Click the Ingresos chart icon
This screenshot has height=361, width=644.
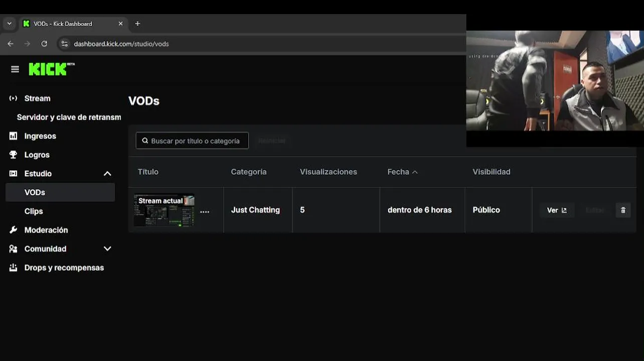(x=13, y=136)
